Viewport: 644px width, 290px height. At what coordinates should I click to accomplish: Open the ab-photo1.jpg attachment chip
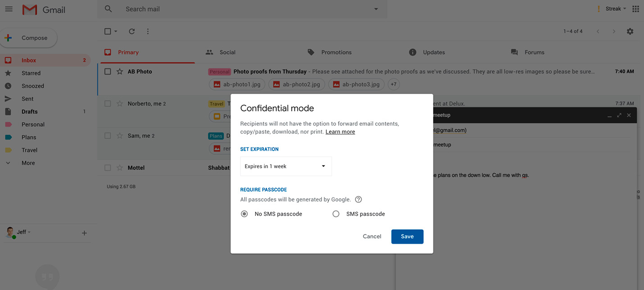coord(237,84)
